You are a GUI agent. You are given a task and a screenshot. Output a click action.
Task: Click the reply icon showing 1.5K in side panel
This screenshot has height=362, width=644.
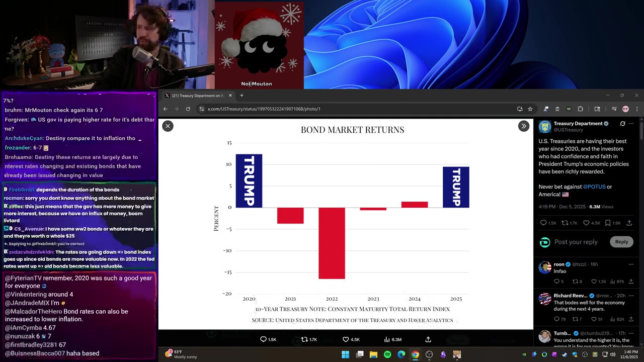pyautogui.click(x=543, y=223)
